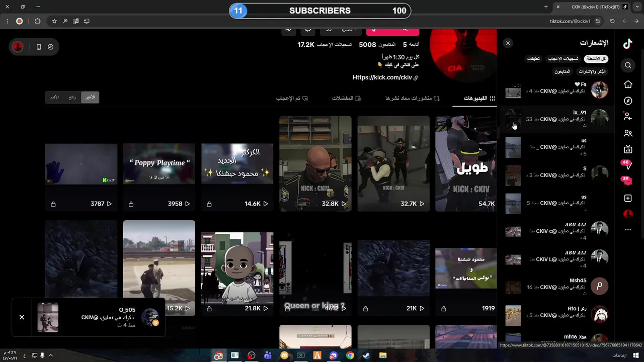Click the upload plus icon
644x362 pixels.
pyautogui.click(x=628, y=198)
